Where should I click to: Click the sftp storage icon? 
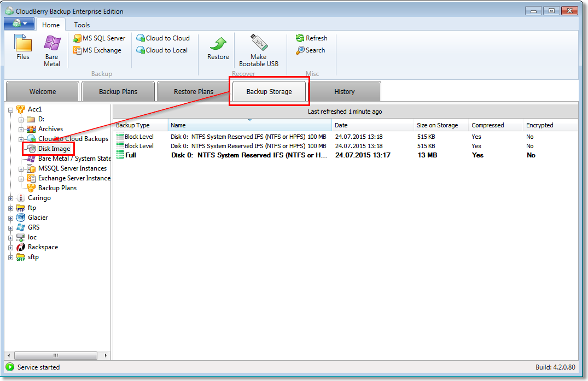pos(21,257)
